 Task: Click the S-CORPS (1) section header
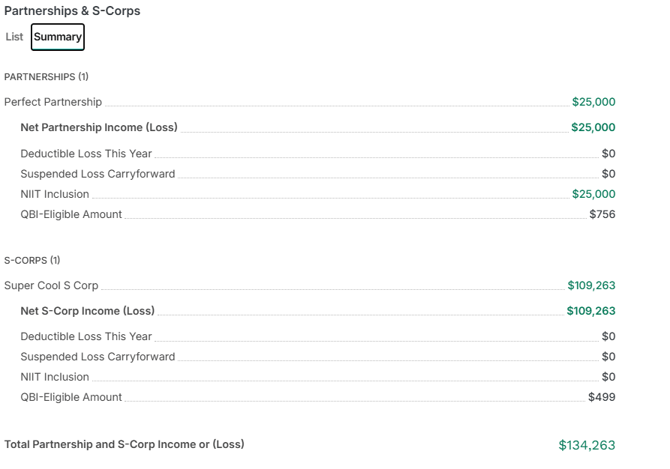pos(32,260)
